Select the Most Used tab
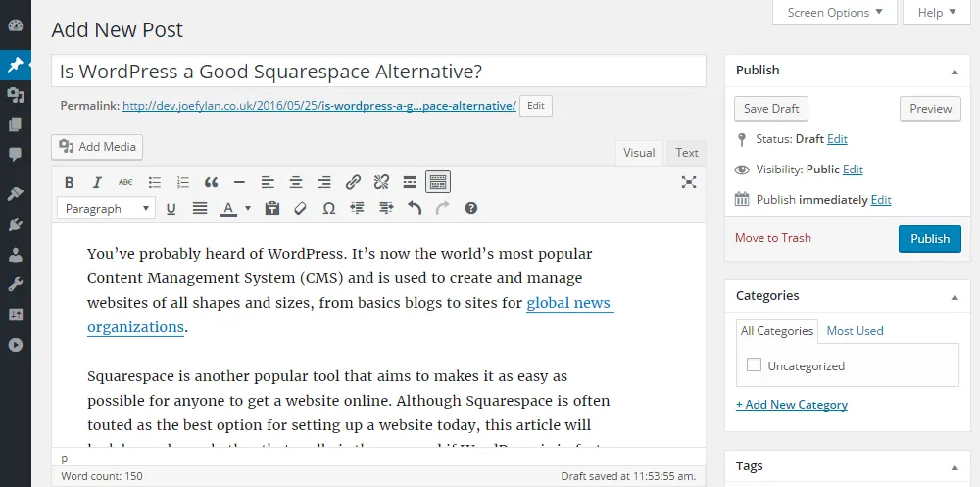This screenshot has height=487, width=980. [x=855, y=331]
